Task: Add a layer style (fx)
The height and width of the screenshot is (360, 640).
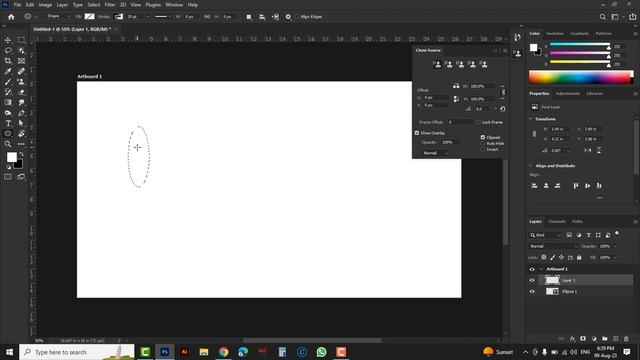Action: coord(572,339)
